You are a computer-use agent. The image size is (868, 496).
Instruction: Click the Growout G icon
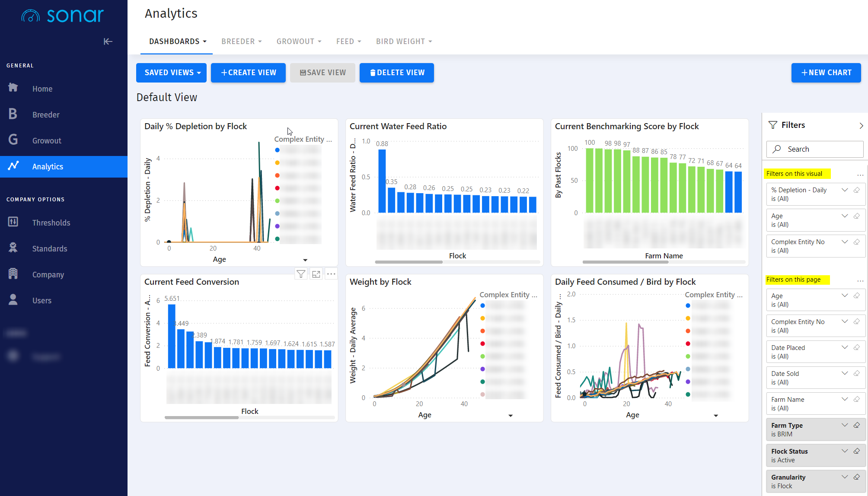tap(13, 140)
